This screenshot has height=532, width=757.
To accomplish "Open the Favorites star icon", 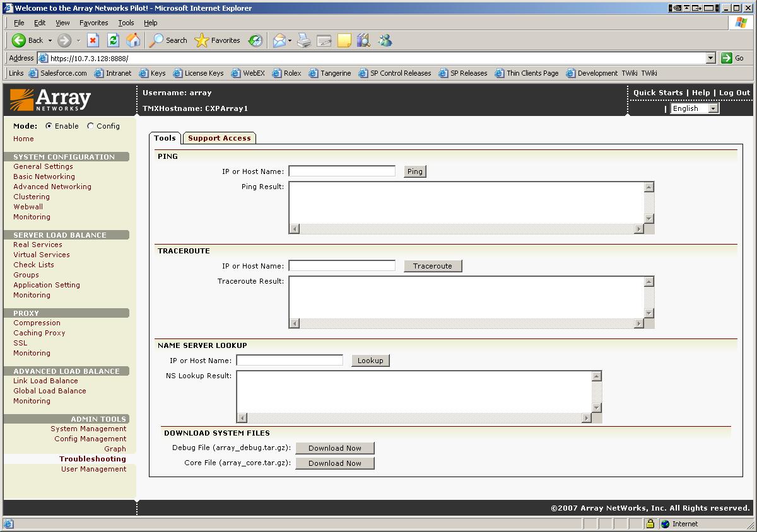I will (x=202, y=40).
